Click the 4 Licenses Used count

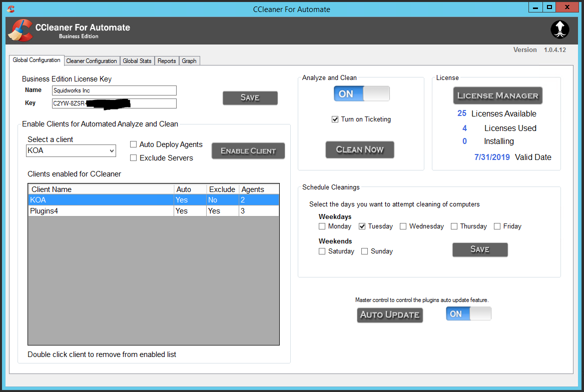(x=464, y=128)
